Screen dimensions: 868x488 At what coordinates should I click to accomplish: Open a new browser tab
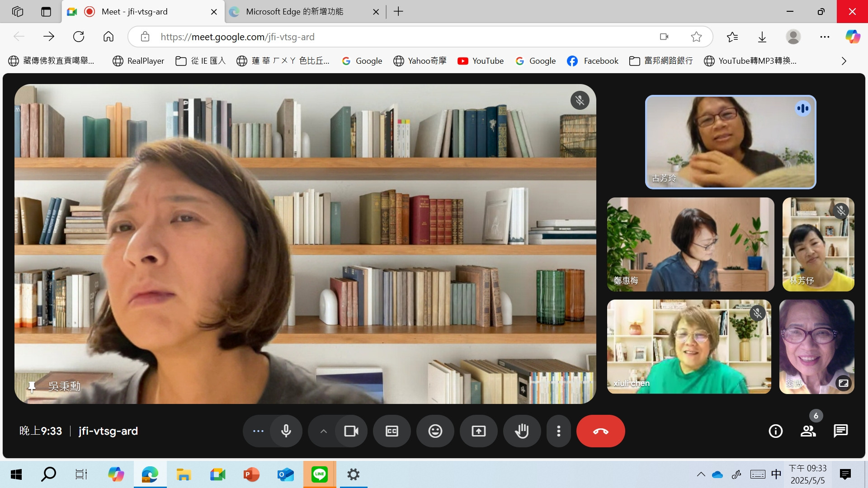[x=398, y=12]
